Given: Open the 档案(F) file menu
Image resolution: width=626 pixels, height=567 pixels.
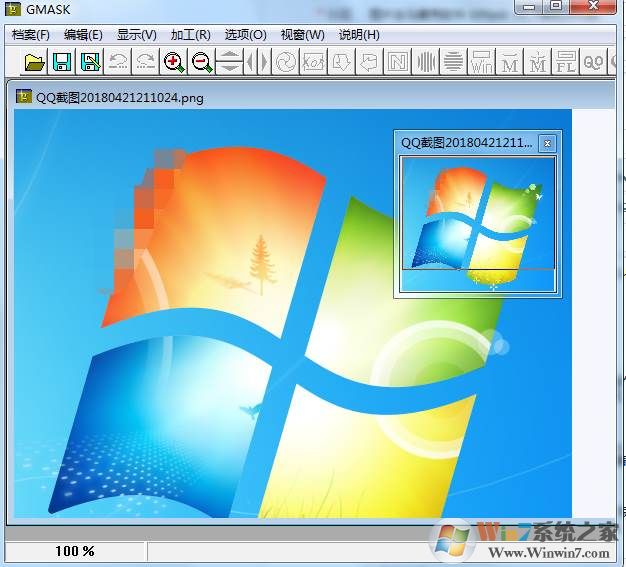Looking at the screenshot, I should click(31, 35).
